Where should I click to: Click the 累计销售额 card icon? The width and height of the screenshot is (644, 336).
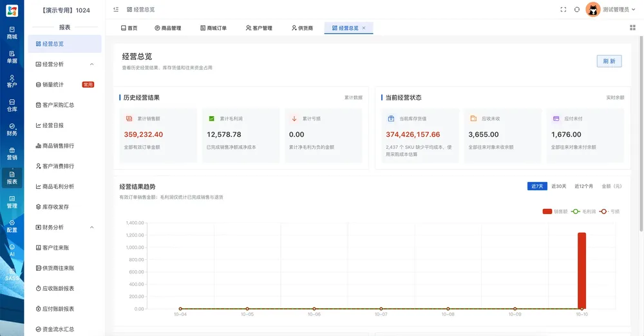coord(129,119)
